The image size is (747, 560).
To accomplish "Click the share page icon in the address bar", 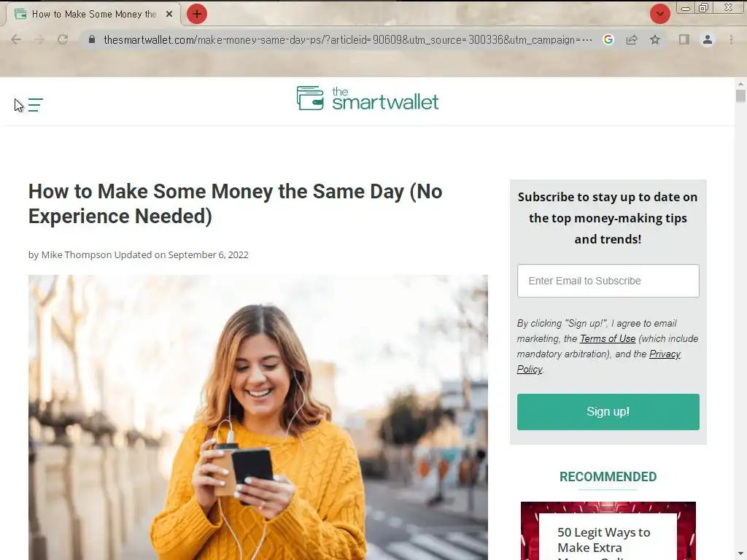I will [x=632, y=39].
